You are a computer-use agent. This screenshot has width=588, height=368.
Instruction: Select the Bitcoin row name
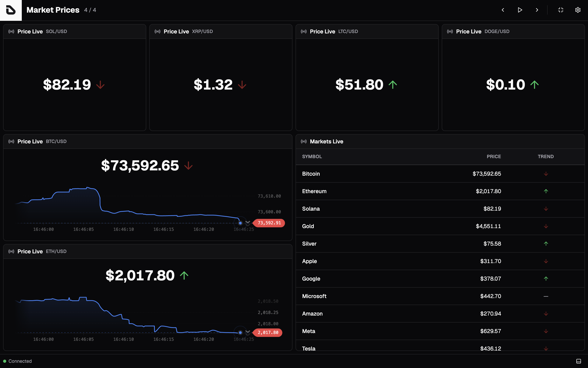coord(311,174)
